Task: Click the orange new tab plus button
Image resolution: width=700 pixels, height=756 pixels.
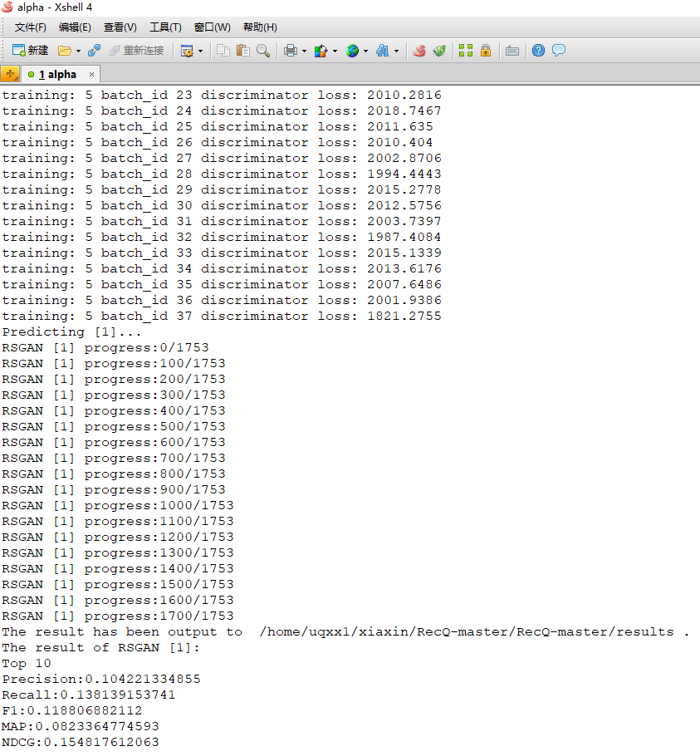Action: pyautogui.click(x=11, y=74)
